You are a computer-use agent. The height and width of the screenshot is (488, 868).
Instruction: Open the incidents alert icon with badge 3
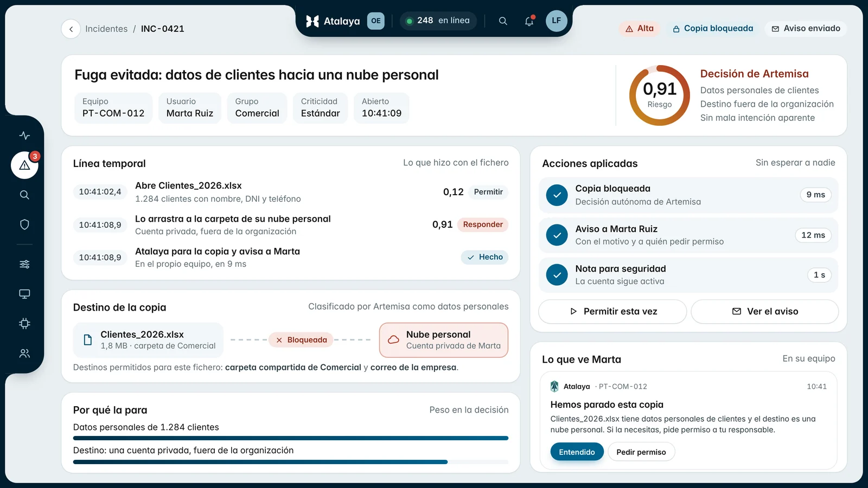tap(24, 165)
